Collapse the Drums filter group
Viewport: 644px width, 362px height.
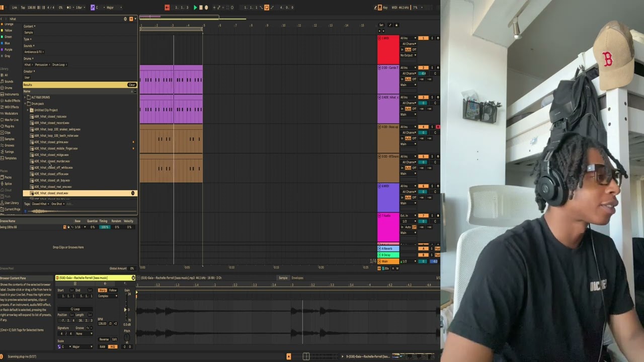tap(29, 58)
